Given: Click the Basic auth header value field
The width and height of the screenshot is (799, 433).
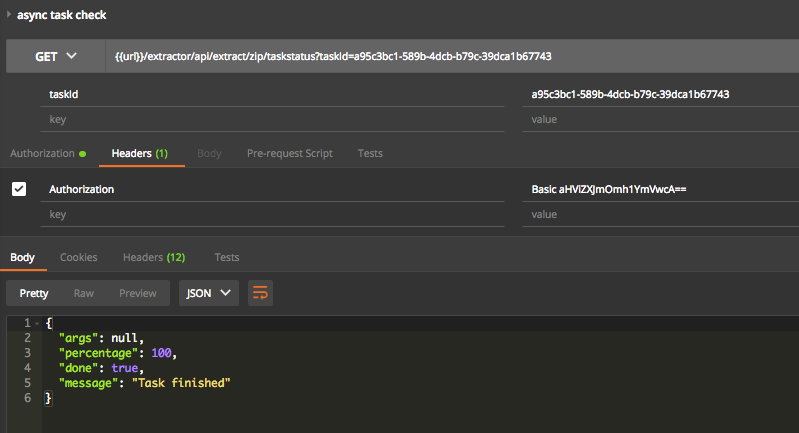Looking at the screenshot, I should pyautogui.click(x=660, y=189).
